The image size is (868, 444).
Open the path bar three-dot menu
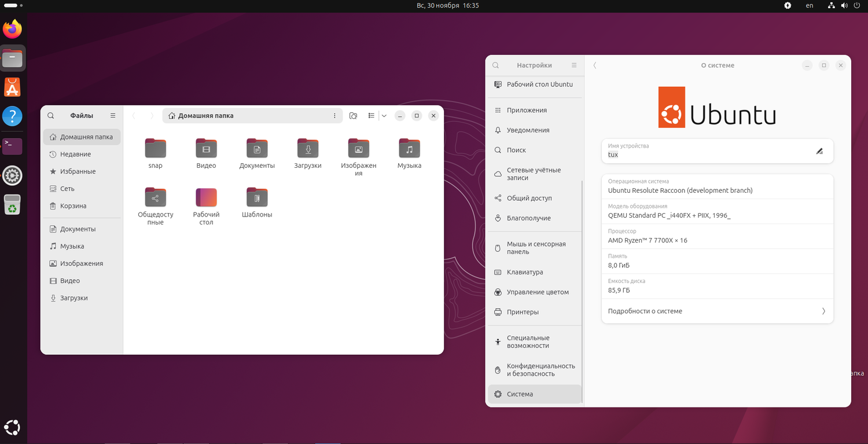(x=334, y=116)
